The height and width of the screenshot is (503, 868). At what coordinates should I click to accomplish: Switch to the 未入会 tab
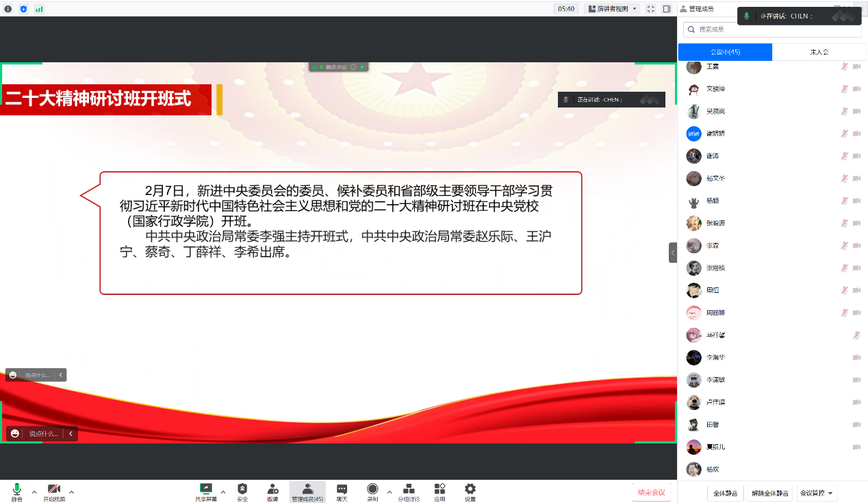[819, 52]
